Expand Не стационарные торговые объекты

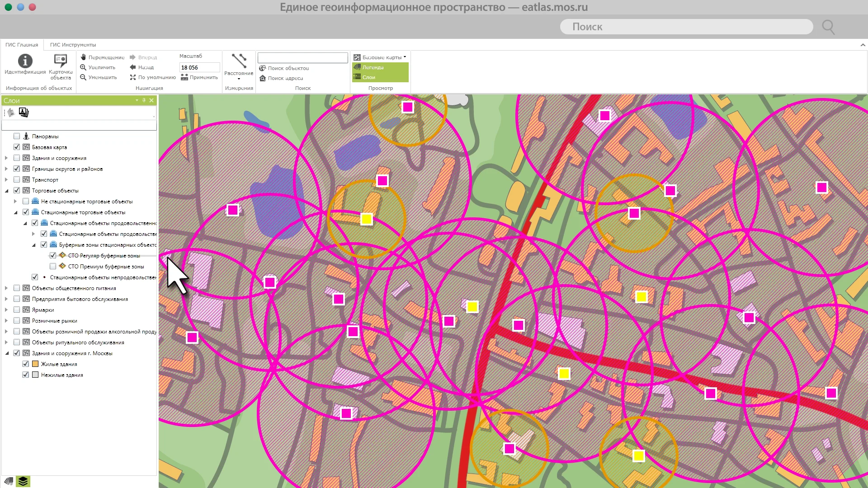[15, 202]
